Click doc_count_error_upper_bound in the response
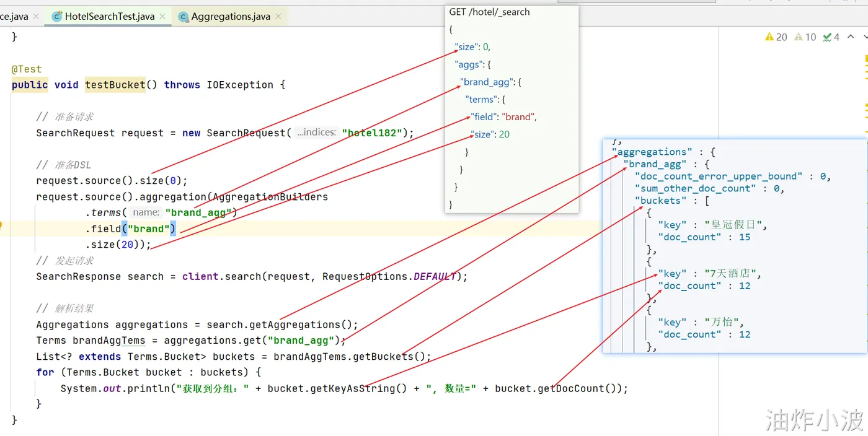The width and height of the screenshot is (868, 436). tap(719, 177)
